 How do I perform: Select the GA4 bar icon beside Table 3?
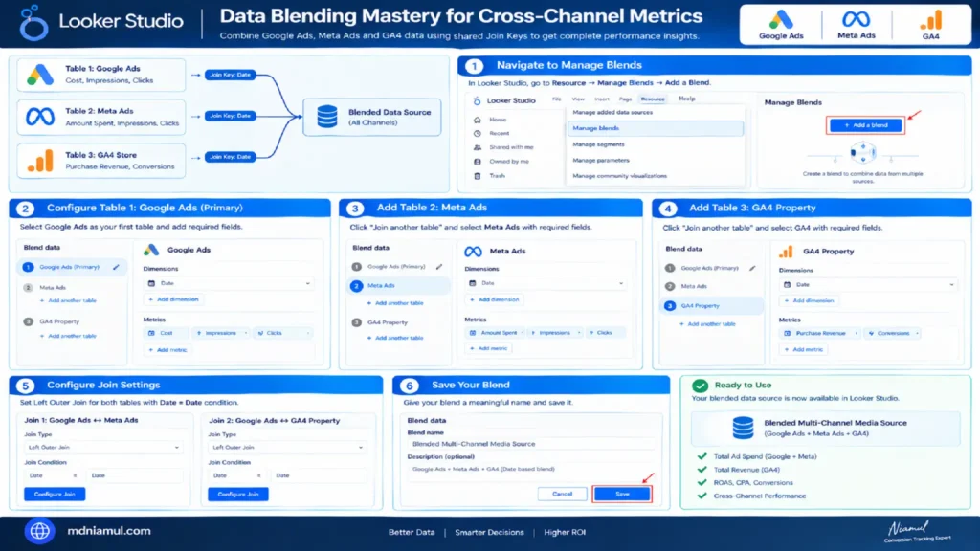40,161
